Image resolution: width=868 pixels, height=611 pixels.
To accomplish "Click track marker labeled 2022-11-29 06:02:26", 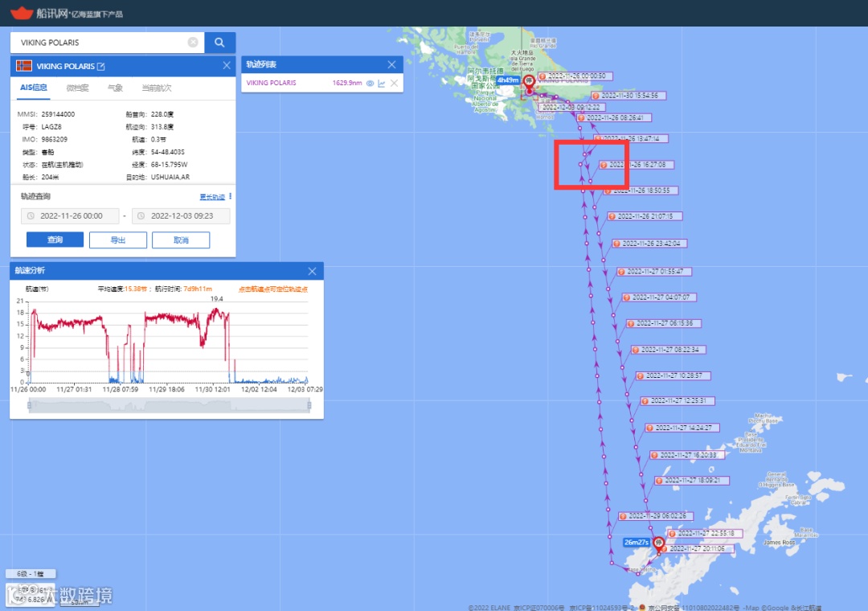I will [x=656, y=516].
